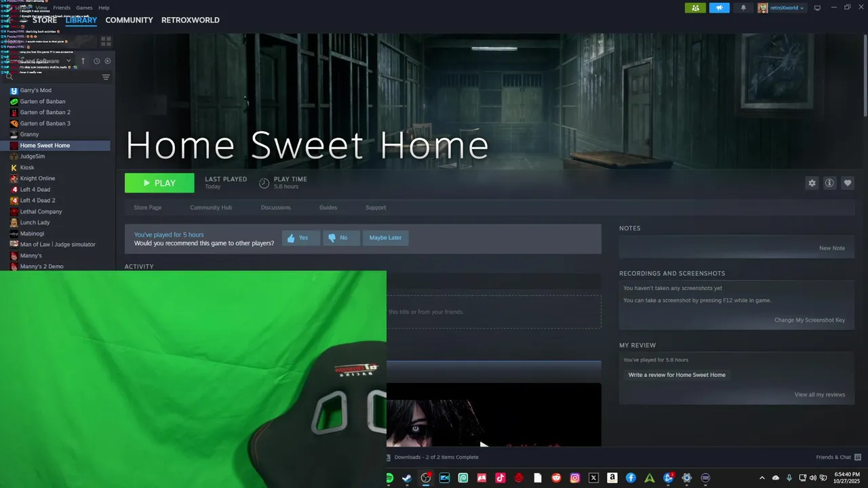The image size is (868, 488).
Task: Open advanced library filter options
Action: 106,77
